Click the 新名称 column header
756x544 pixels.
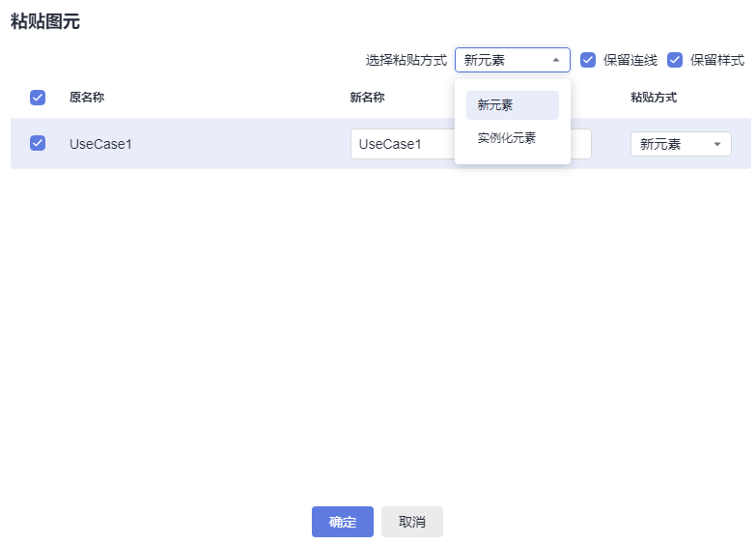click(x=368, y=98)
